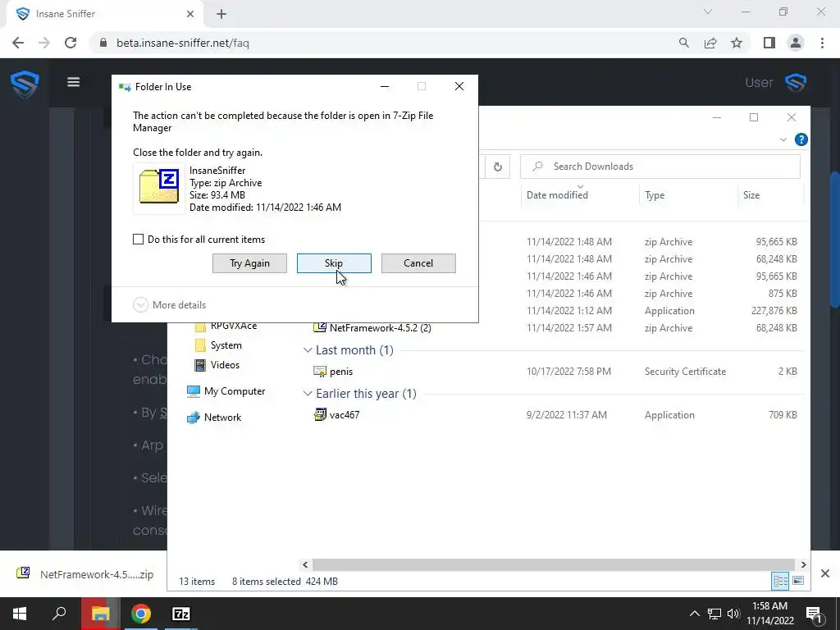
Task: Open network icon in system tray
Action: [714, 614]
